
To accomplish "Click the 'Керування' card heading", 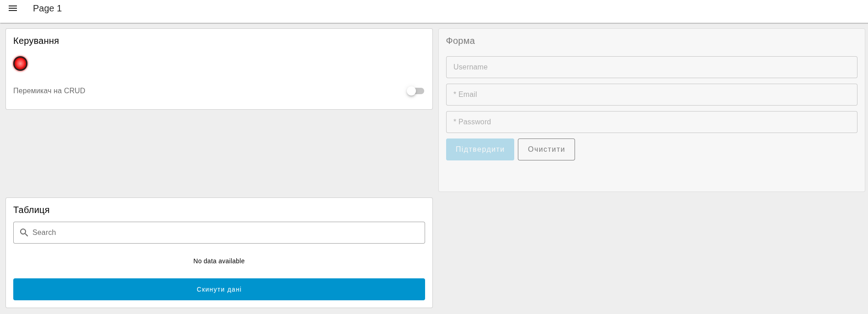I will tap(36, 41).
